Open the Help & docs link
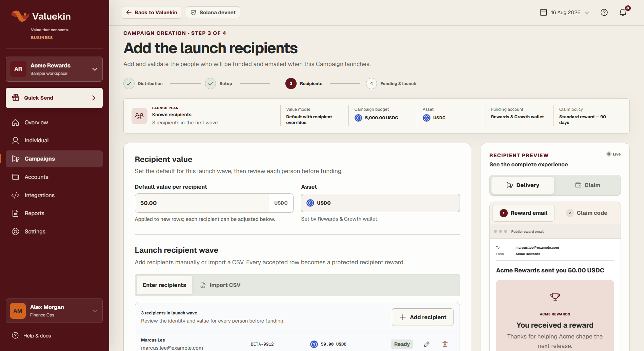644x351 pixels. pos(32,336)
